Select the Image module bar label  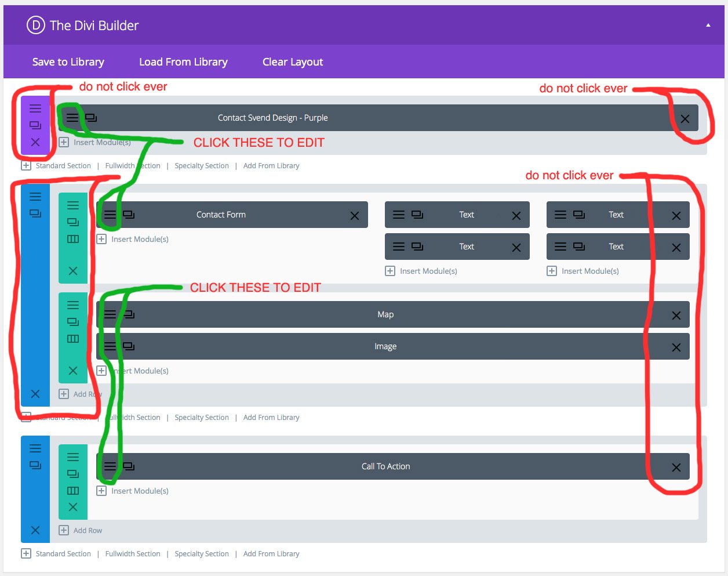(385, 346)
